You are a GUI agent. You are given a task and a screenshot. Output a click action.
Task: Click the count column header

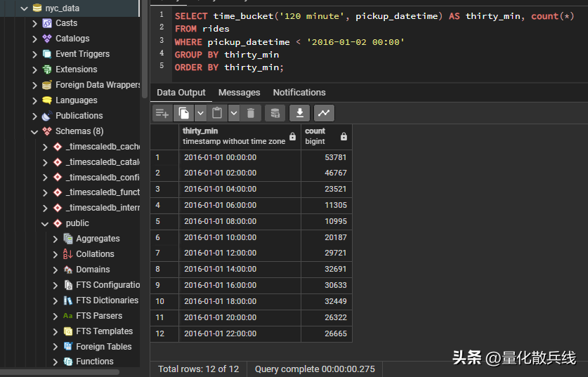pyautogui.click(x=327, y=136)
